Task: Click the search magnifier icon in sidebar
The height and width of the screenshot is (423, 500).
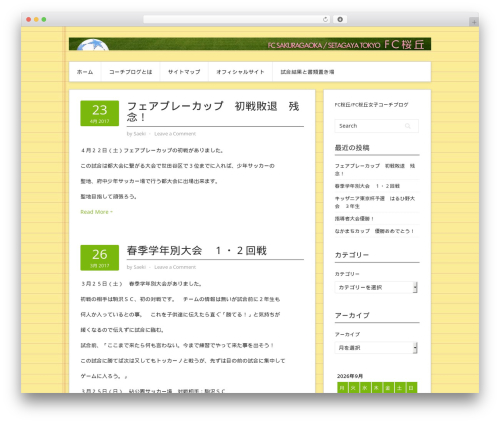Action: [408, 126]
